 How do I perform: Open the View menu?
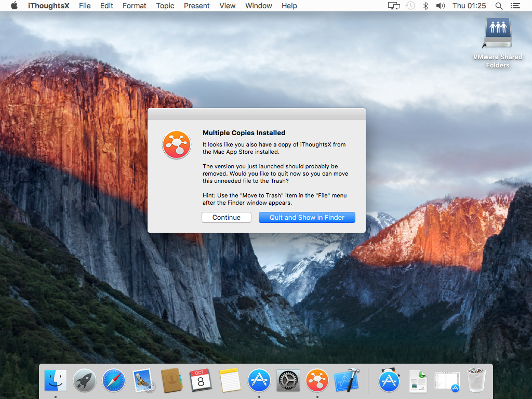pyautogui.click(x=228, y=6)
